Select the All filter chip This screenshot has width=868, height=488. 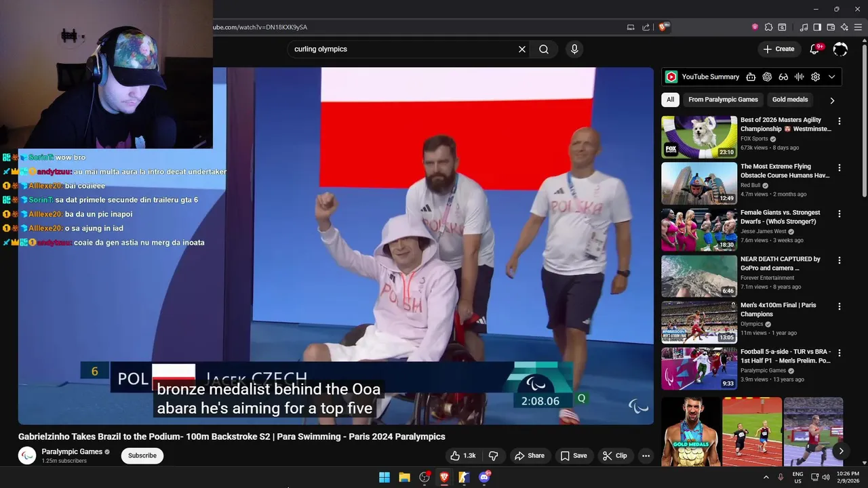click(670, 100)
